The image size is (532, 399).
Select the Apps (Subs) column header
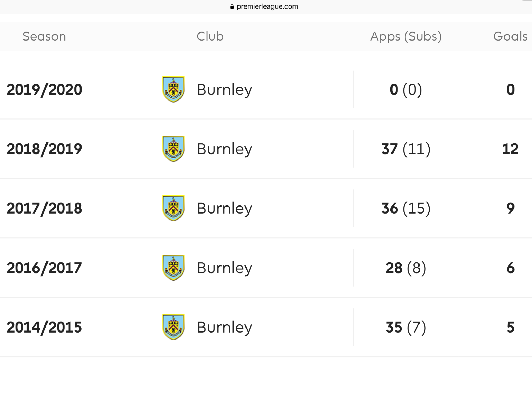(x=406, y=37)
